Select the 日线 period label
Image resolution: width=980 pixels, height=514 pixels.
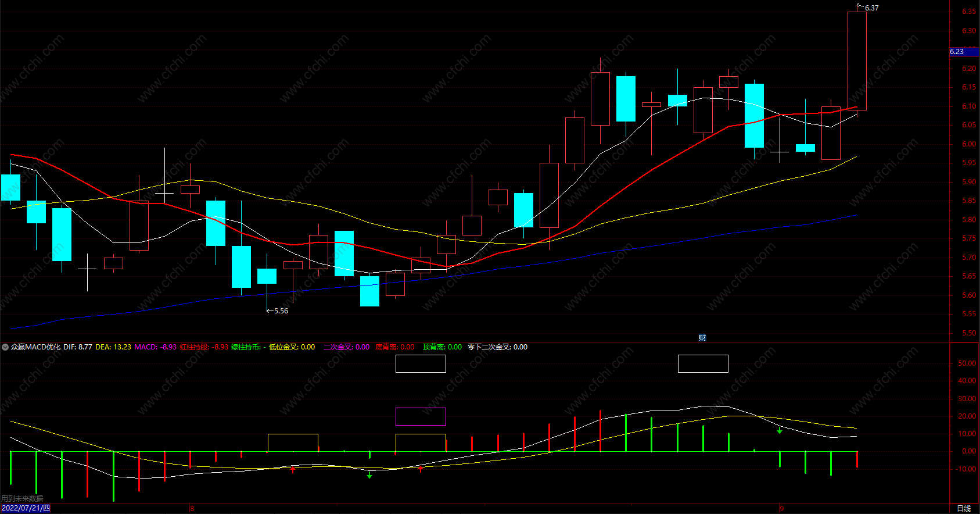coord(964,509)
